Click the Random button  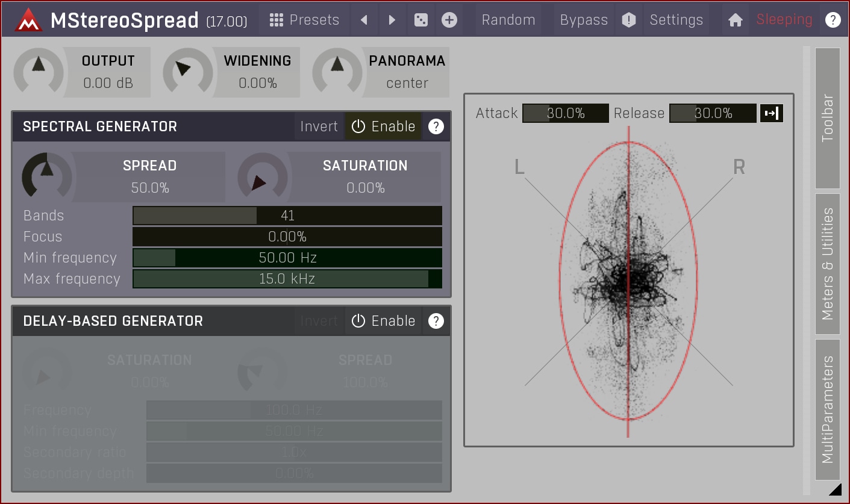(x=508, y=20)
